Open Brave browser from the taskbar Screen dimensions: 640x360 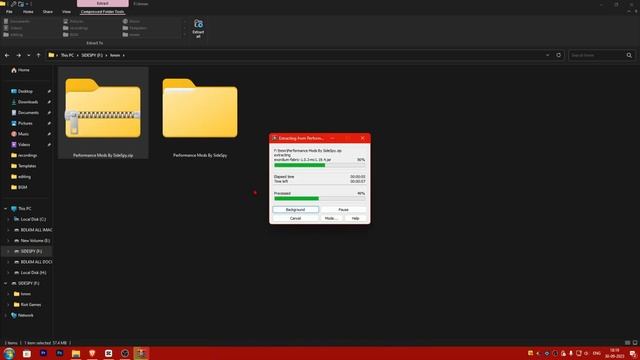[x=92, y=353]
